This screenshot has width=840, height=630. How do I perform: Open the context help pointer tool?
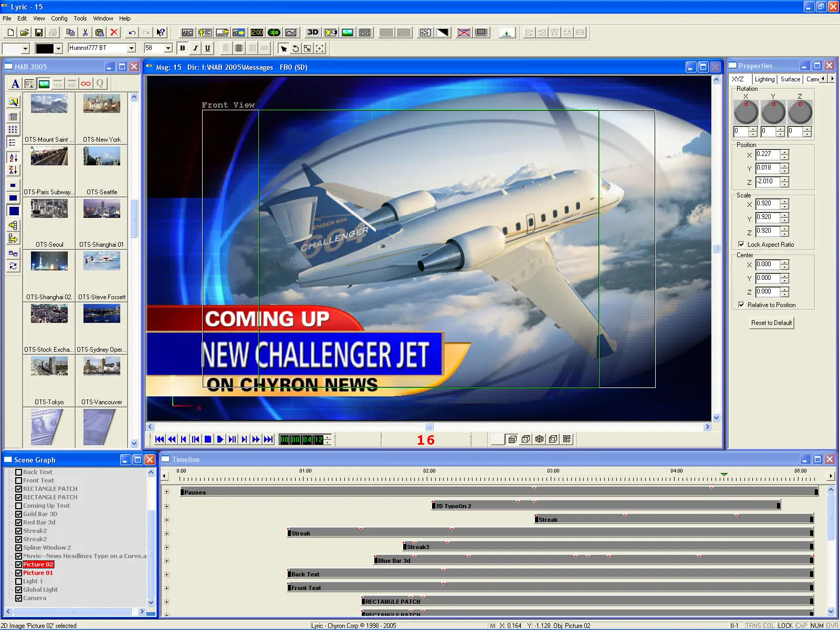[161, 33]
